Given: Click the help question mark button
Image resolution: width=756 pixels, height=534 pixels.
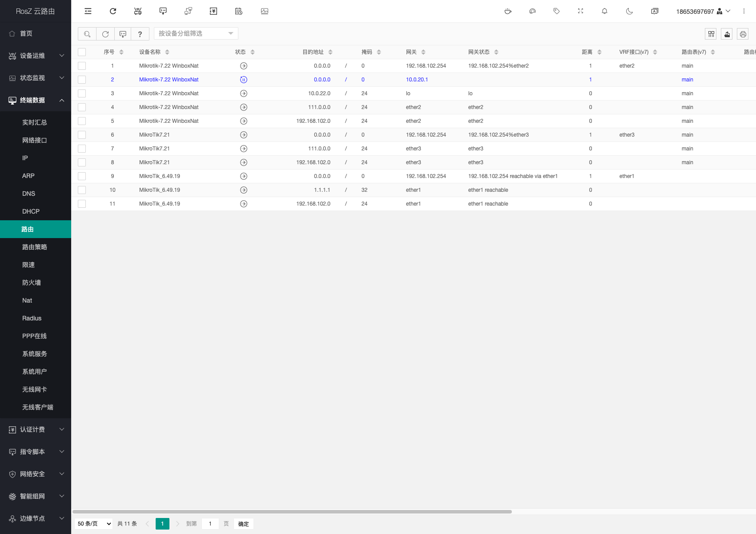Looking at the screenshot, I should click(x=140, y=34).
